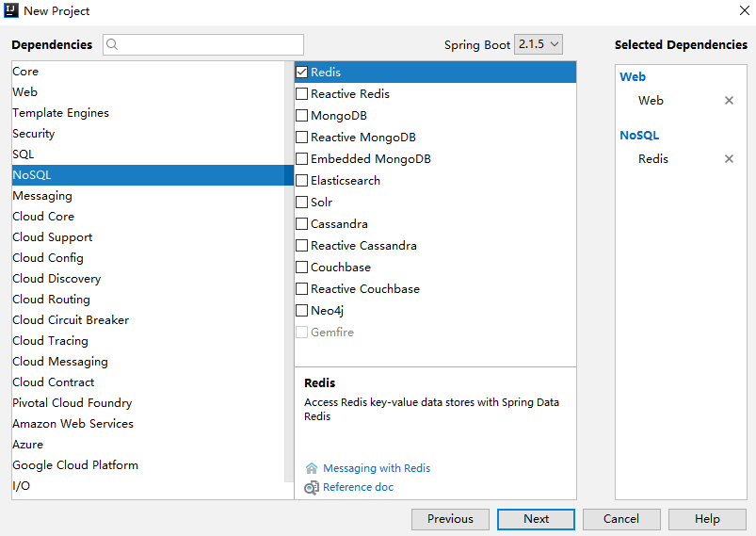The width and height of the screenshot is (756, 536).
Task: Uncheck the Redis dependency checkbox
Action: [x=302, y=73]
